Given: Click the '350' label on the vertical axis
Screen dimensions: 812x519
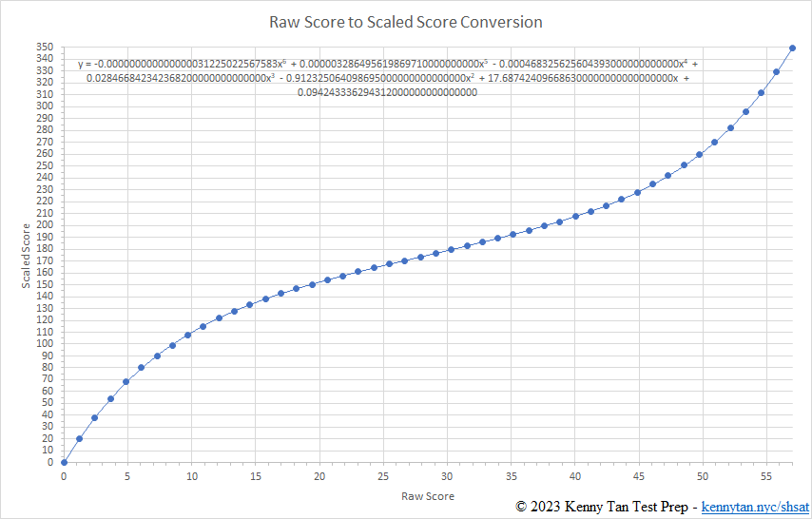Looking at the screenshot, I should 45,47.
